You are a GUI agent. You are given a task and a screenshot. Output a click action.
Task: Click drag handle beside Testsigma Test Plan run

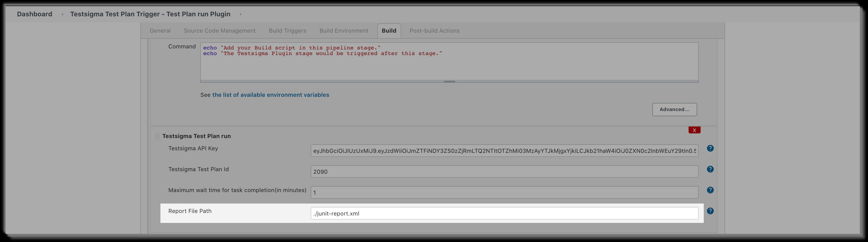click(157, 136)
